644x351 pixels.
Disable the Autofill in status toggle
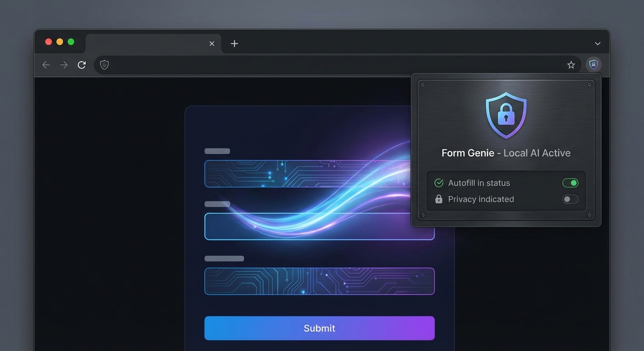(x=570, y=182)
